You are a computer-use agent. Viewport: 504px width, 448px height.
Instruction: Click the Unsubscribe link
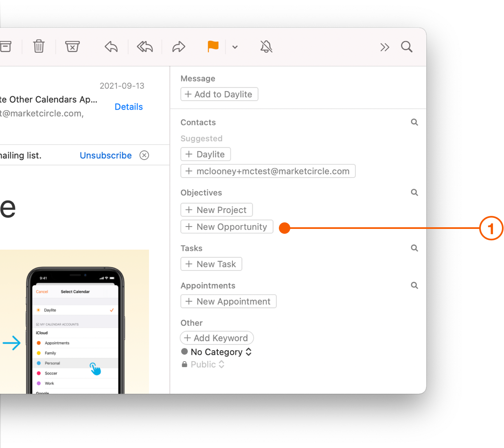click(106, 156)
